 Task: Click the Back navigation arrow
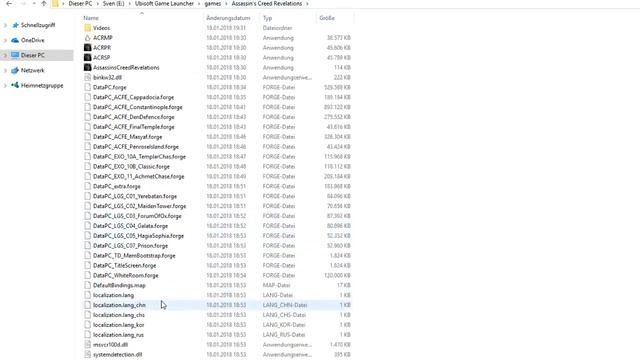[9, 4]
